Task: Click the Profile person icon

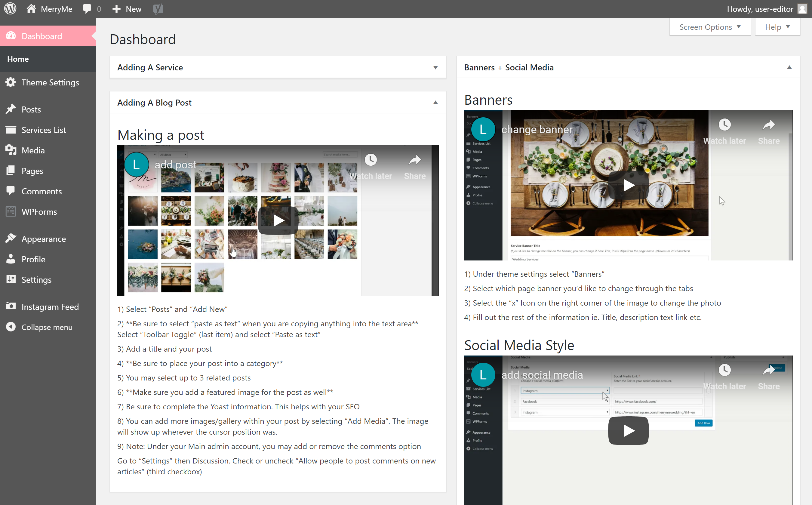Action: pyautogui.click(x=11, y=259)
